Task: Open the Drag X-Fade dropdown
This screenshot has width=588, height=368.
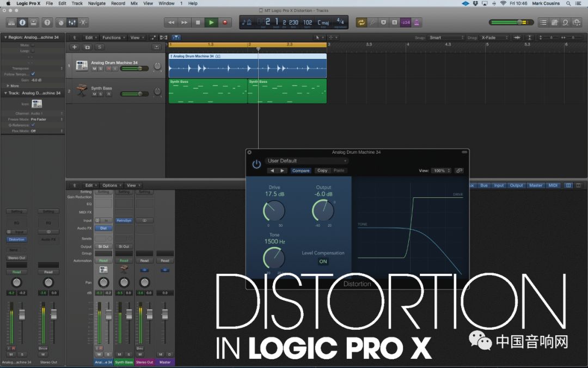Action: [494, 38]
